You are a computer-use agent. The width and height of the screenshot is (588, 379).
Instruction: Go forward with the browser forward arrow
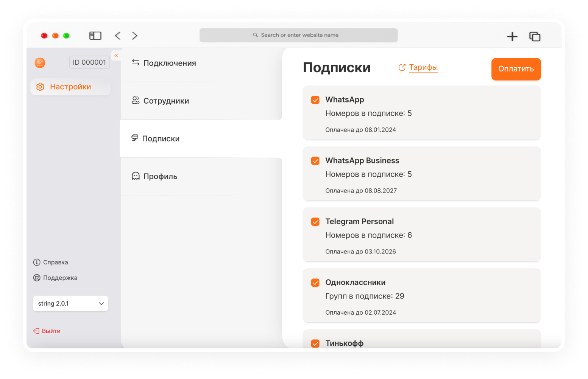134,36
